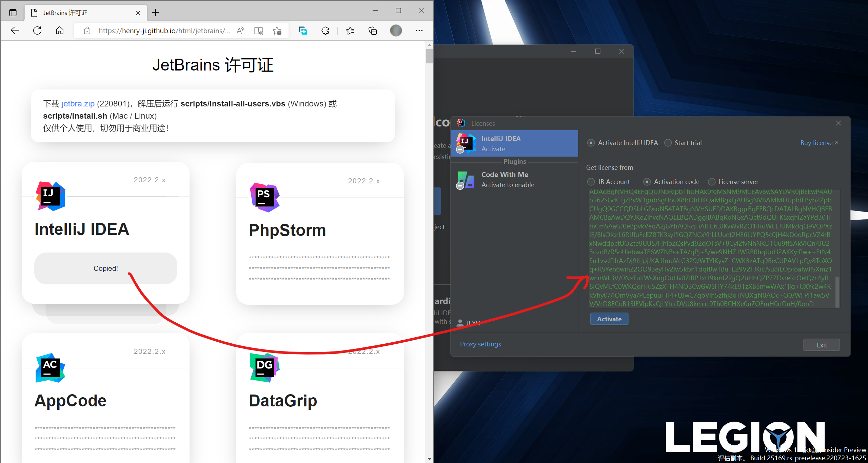Click the browser address bar URL

tap(164, 31)
